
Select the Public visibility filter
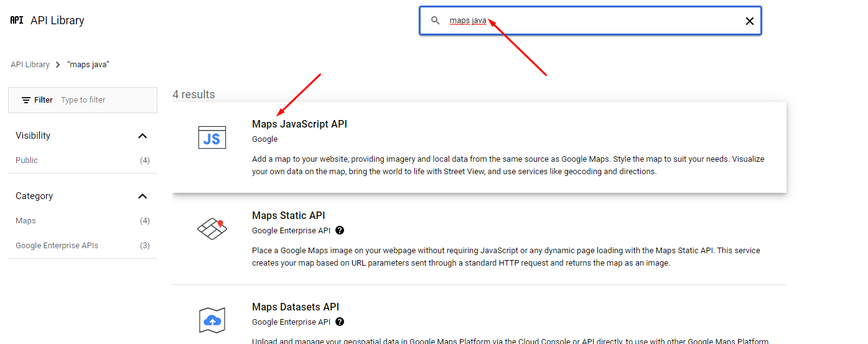pyautogui.click(x=27, y=160)
